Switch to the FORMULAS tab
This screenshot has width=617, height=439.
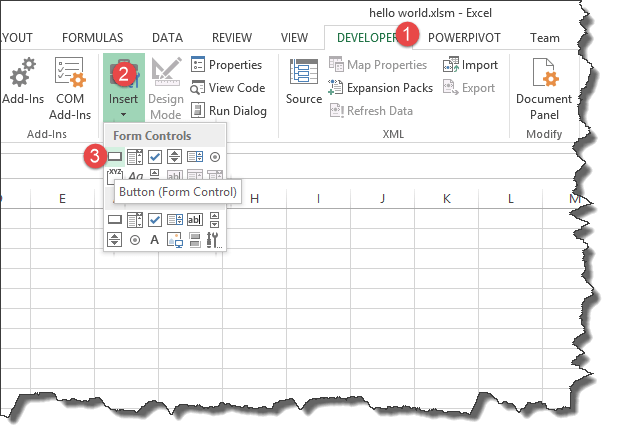[94, 38]
